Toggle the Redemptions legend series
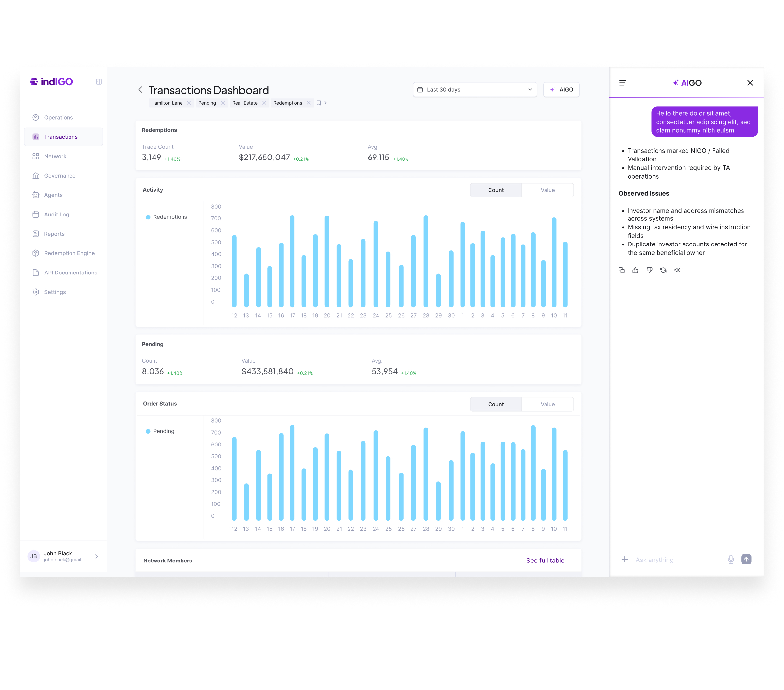The image size is (784, 690). click(166, 217)
